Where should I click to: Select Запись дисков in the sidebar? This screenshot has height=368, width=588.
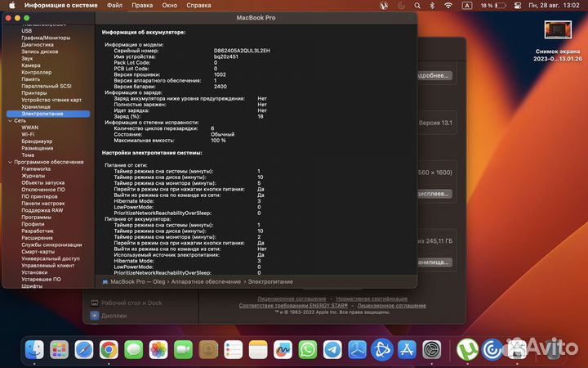pyautogui.click(x=40, y=52)
